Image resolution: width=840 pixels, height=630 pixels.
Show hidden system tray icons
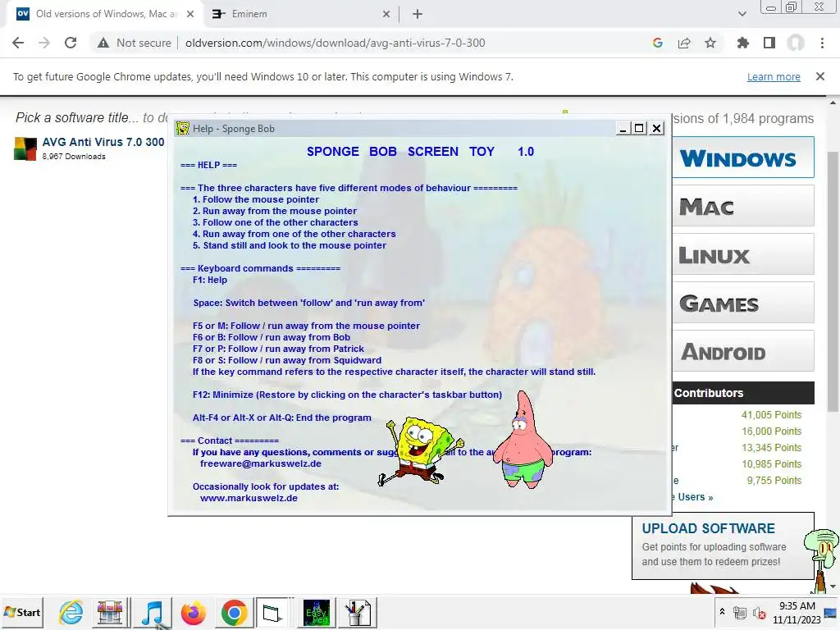pos(722,612)
